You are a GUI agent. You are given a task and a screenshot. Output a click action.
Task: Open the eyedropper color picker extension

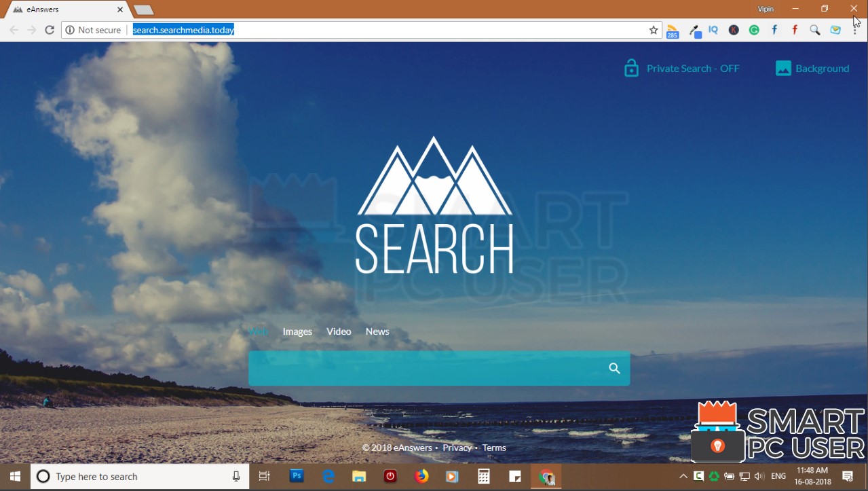[695, 30]
